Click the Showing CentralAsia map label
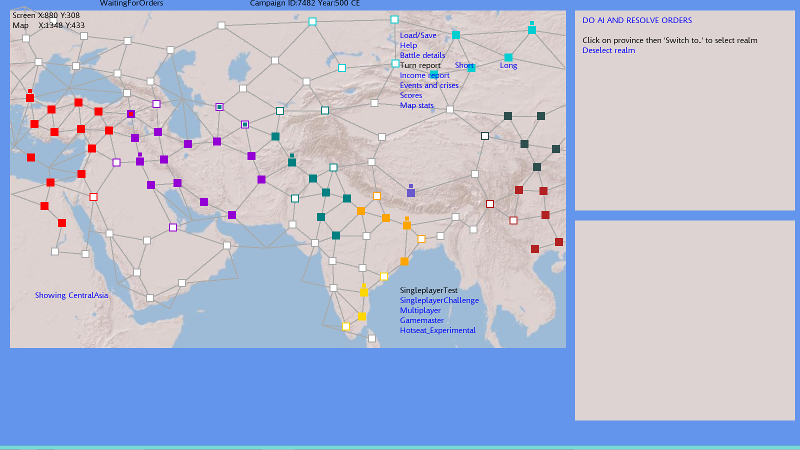 coord(71,295)
